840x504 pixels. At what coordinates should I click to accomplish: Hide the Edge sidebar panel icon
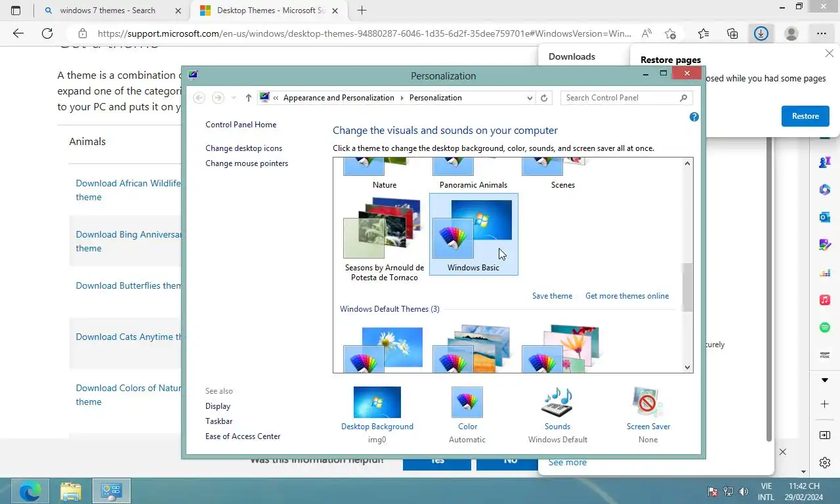click(825, 435)
